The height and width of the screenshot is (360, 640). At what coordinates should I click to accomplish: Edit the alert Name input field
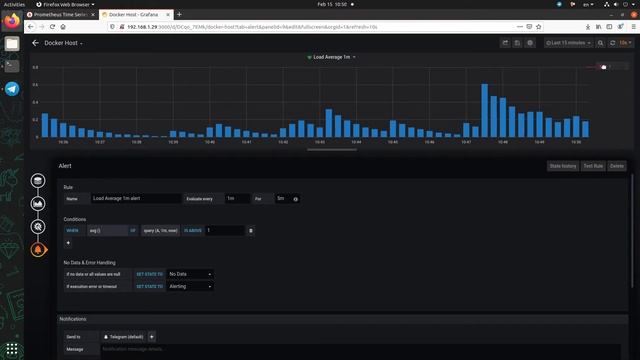136,198
